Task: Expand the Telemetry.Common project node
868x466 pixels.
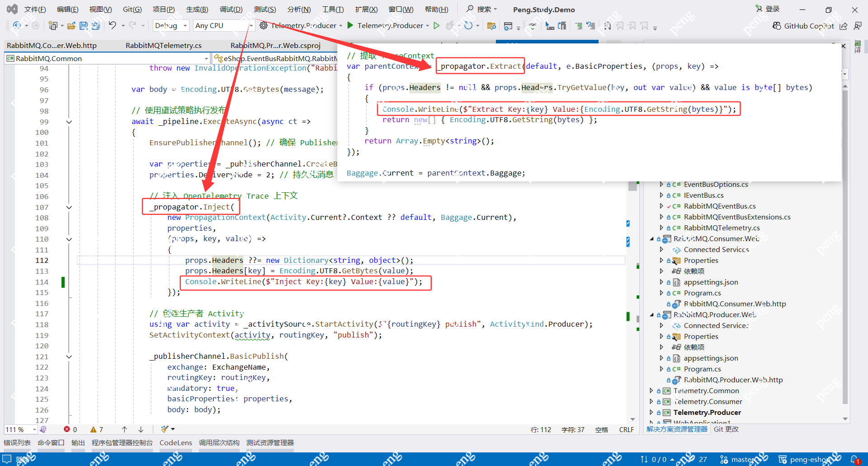Action: [x=651, y=390]
